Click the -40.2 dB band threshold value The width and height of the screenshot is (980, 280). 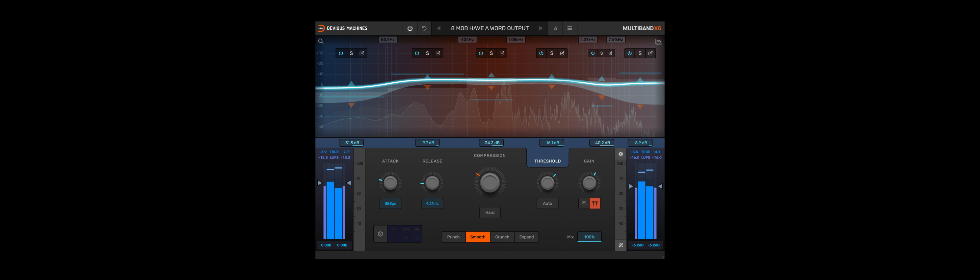(601, 143)
